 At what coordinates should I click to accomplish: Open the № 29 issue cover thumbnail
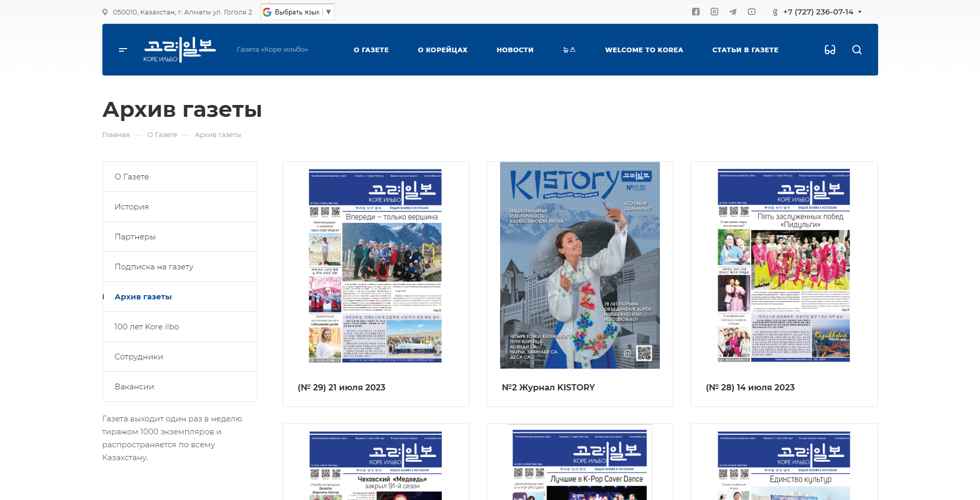(375, 266)
